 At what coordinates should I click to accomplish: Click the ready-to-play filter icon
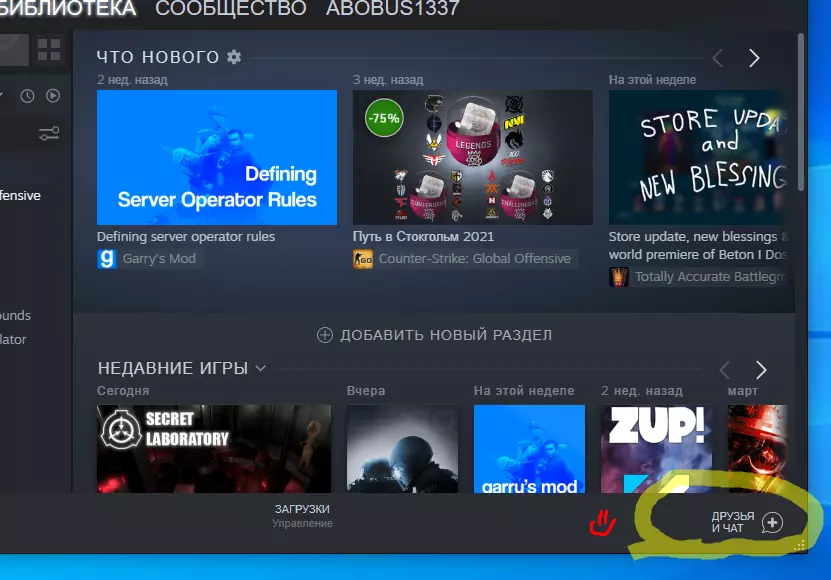point(52,95)
